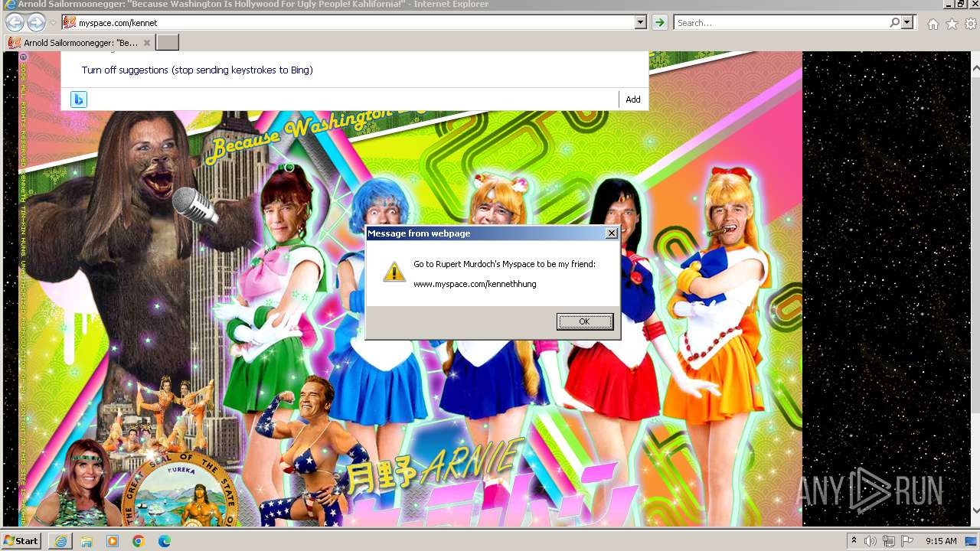
Task: Close the Arnold Sailormoonegger tab
Action: point(147,43)
